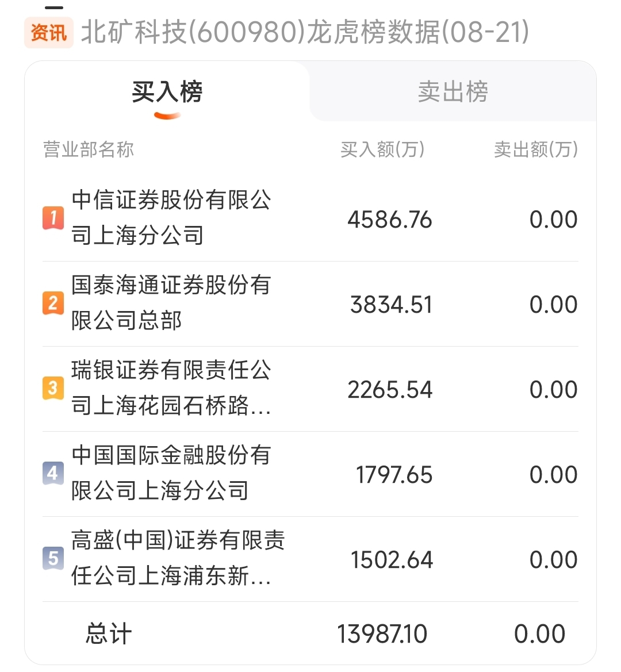Select the 4586.76 buy amount value
The width and height of the screenshot is (621, 672).
(x=390, y=220)
